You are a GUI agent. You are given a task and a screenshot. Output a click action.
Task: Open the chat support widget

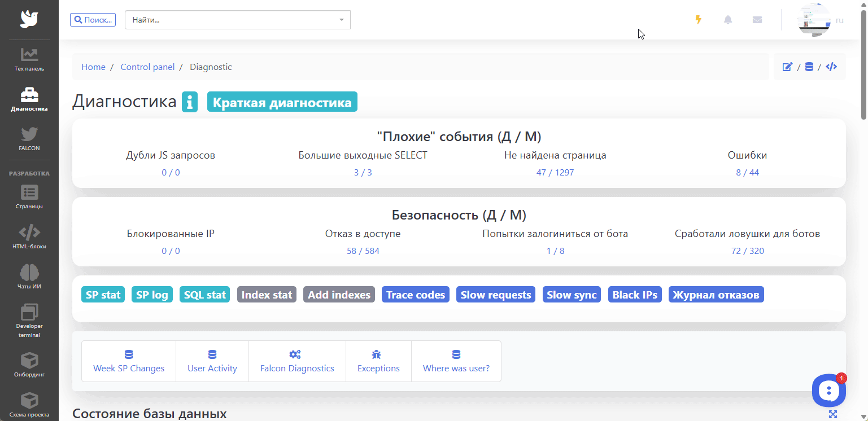coord(828,390)
